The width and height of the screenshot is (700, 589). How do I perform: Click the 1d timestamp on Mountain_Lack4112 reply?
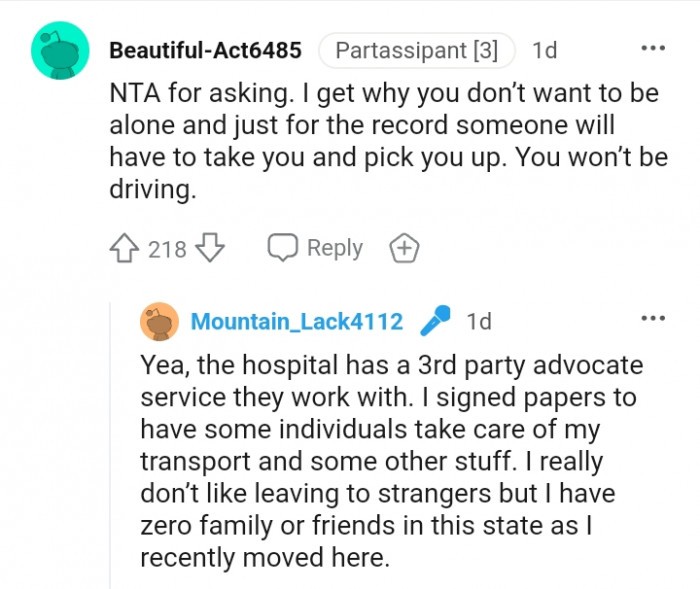479,321
